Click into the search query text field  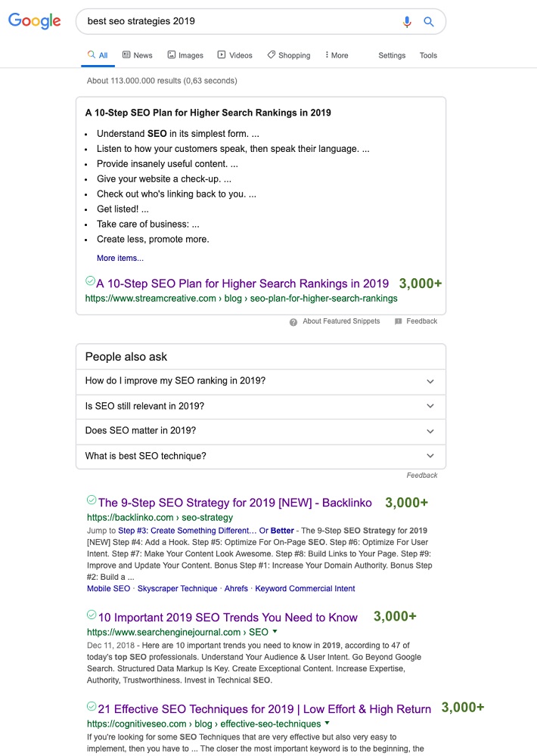coord(234,21)
